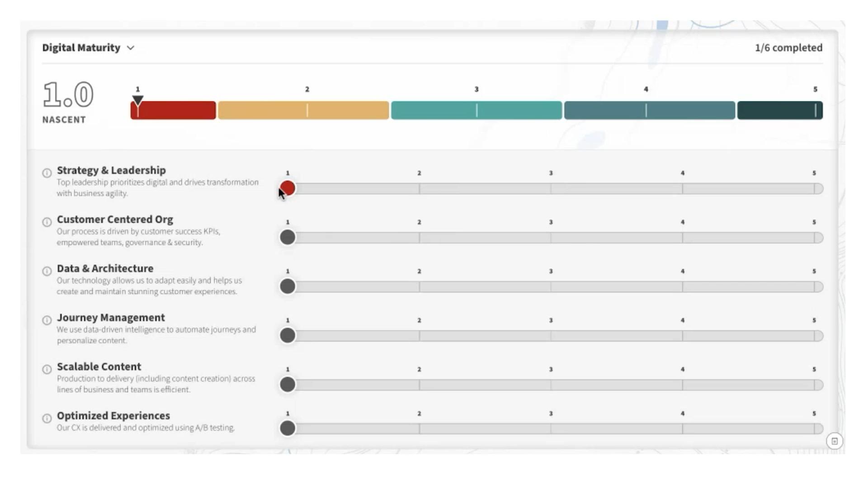
Task: Set Optimized Experiences slider to level 5
Action: pyautogui.click(x=814, y=428)
